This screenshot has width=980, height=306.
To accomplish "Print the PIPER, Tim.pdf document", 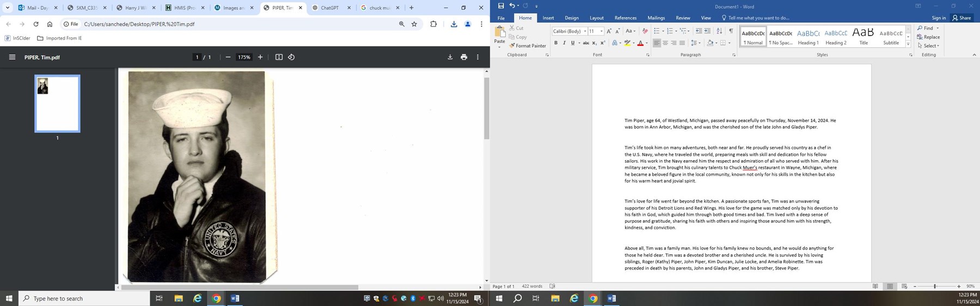I will 464,57.
